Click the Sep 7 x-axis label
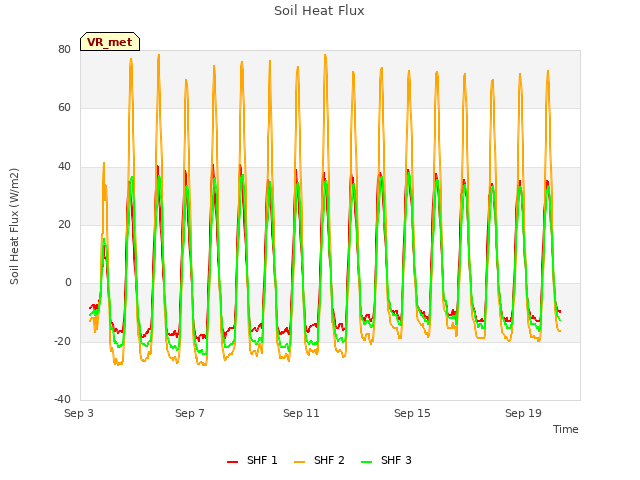 point(190,413)
